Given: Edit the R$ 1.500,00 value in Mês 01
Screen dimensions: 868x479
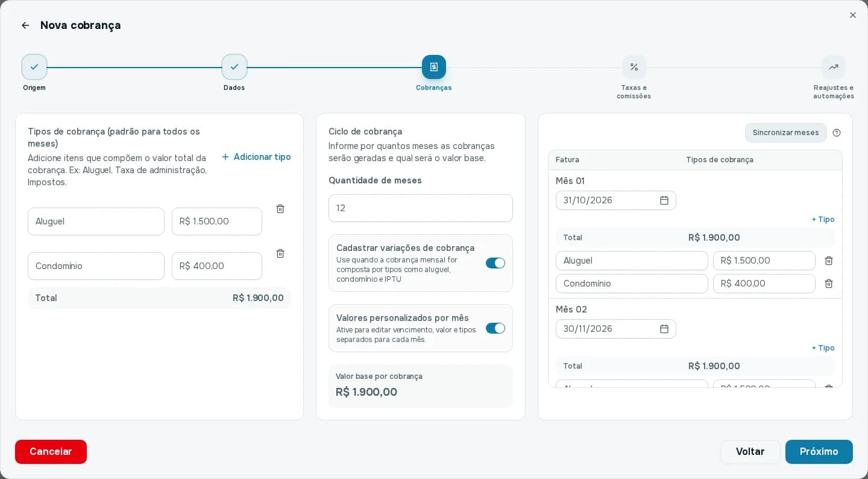Looking at the screenshot, I should (764, 261).
